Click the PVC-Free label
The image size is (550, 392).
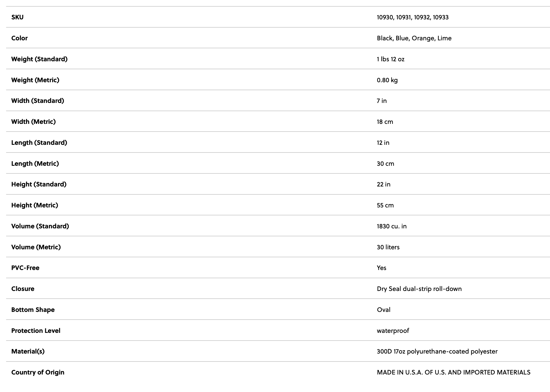click(x=25, y=268)
